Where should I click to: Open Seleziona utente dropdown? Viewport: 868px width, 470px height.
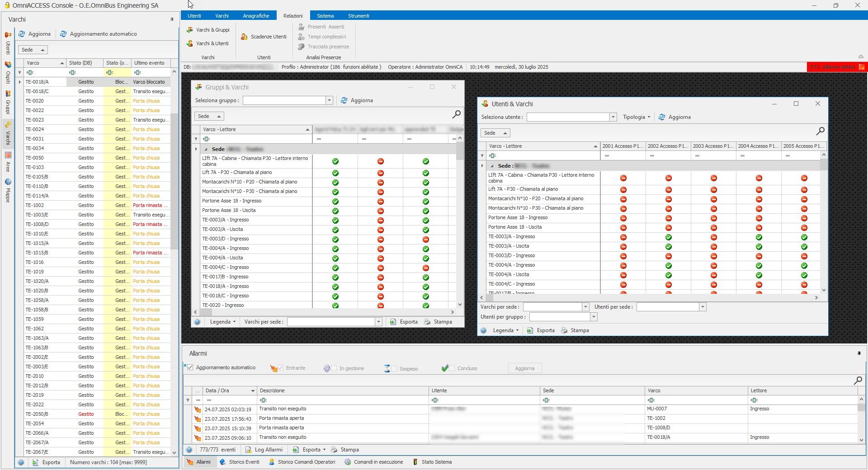coord(613,117)
